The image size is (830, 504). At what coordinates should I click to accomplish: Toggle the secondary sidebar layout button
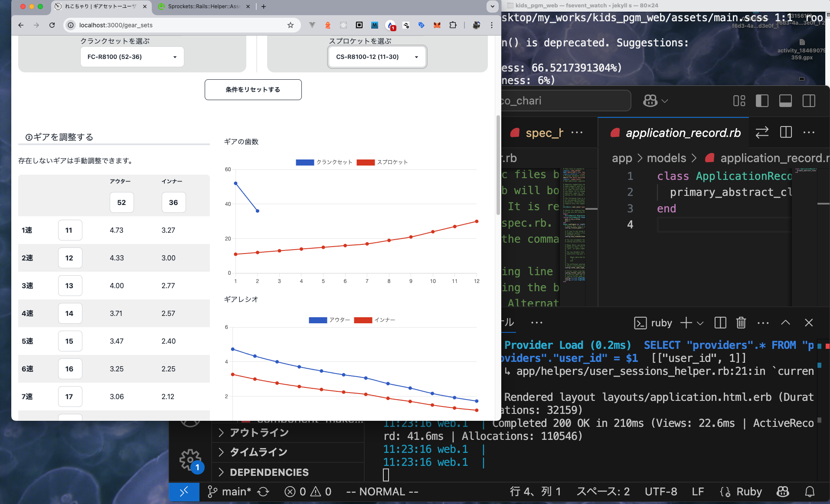pyautogui.click(x=809, y=101)
